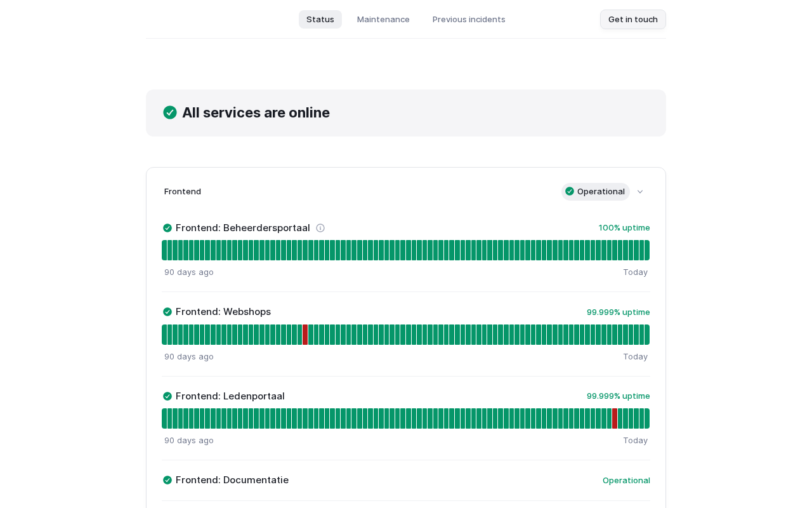Switch to the Maintenance tab
The image size is (812, 508).
[383, 19]
